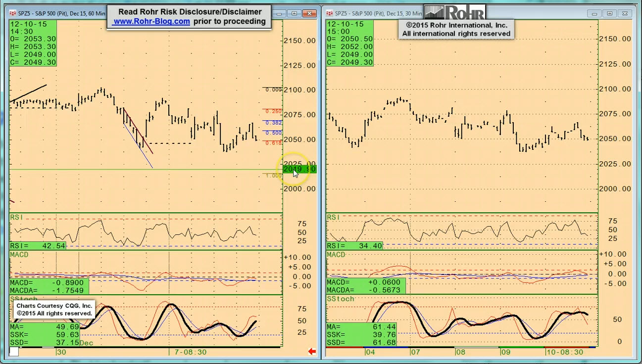The image size is (642, 364).
Task: Click the RSI= 34.40 value box
Action: point(355,246)
